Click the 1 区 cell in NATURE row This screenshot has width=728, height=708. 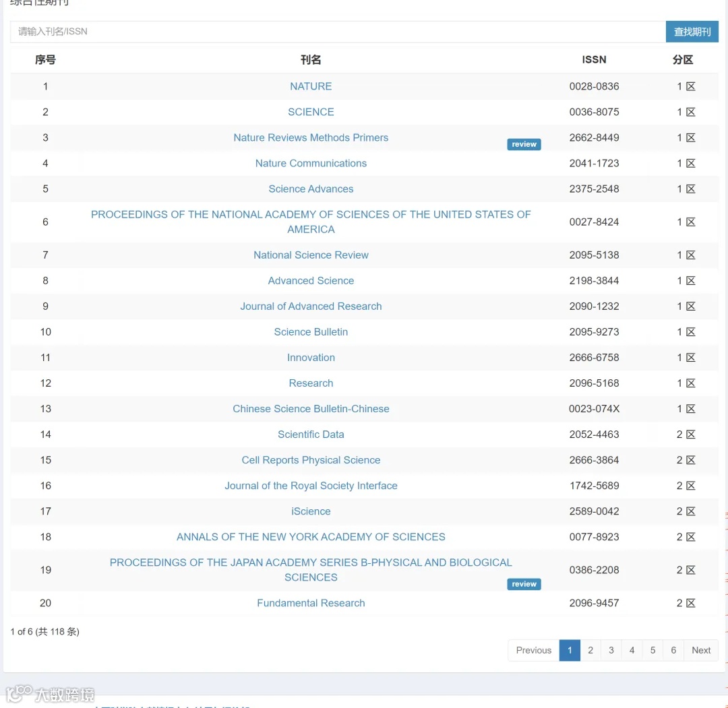coord(686,86)
